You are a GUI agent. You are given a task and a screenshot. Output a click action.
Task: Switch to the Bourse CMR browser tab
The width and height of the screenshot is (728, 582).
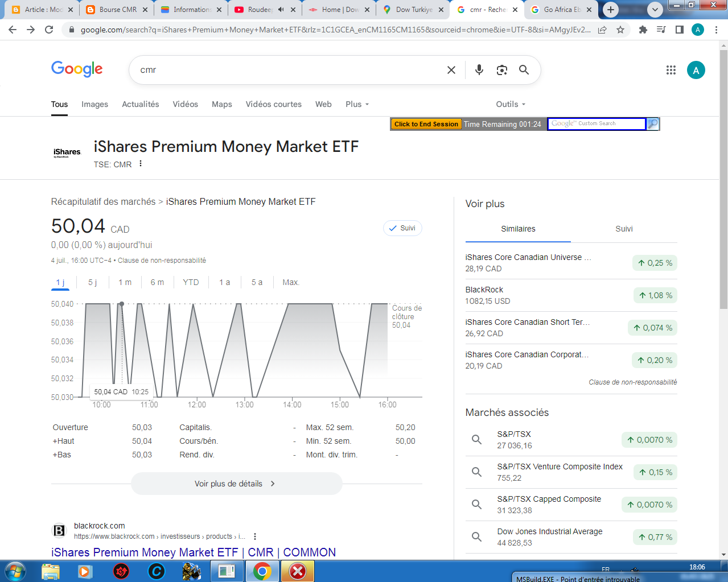coord(117,10)
